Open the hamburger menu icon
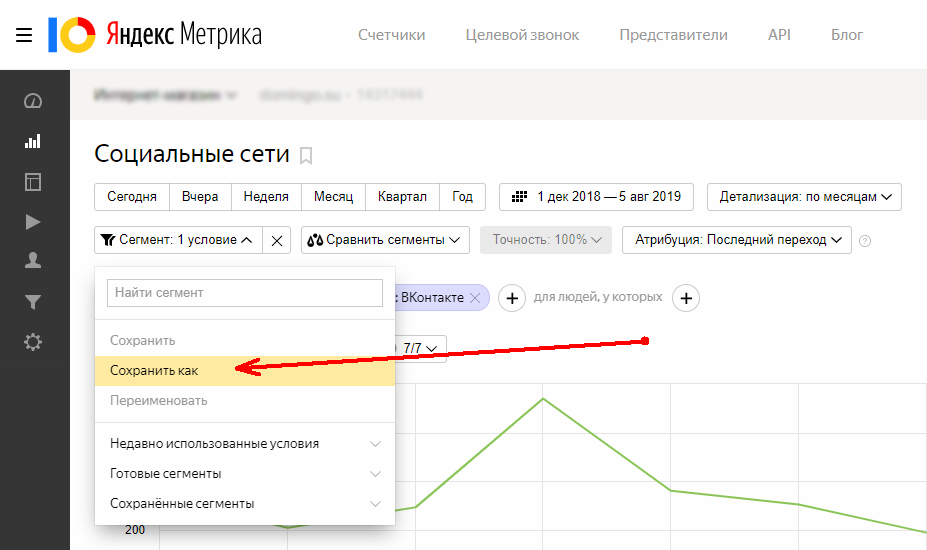Viewport: 927px width, 550px height. coord(24,35)
